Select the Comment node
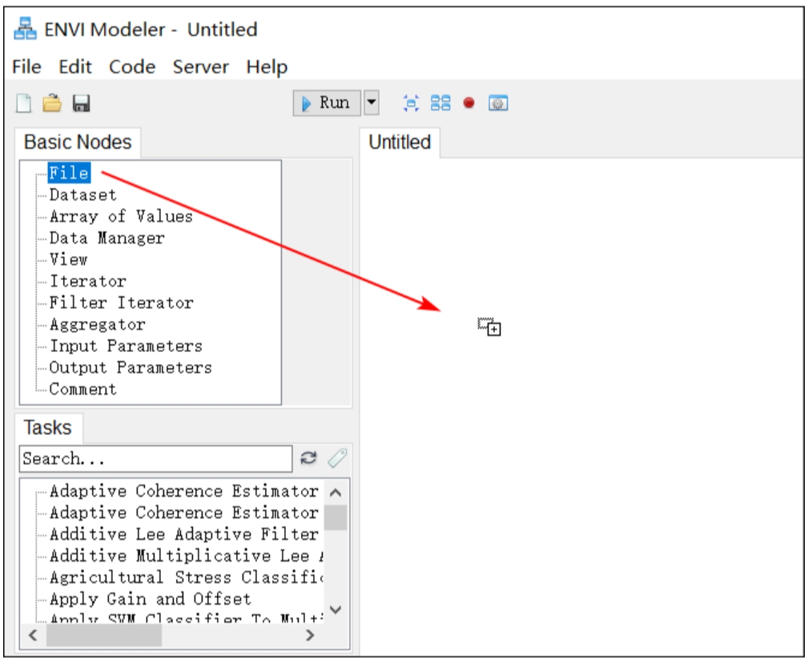This screenshot has height=665, width=812. 82,389
